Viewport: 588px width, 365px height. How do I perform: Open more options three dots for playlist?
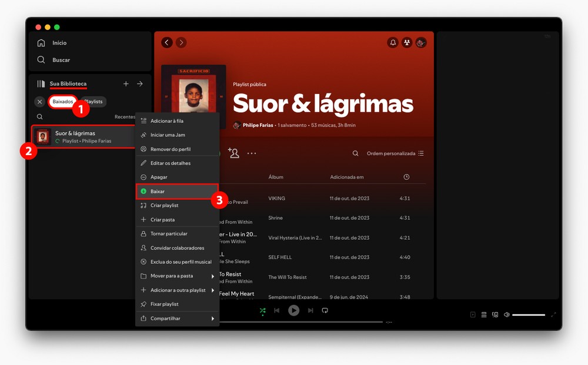pyautogui.click(x=252, y=153)
